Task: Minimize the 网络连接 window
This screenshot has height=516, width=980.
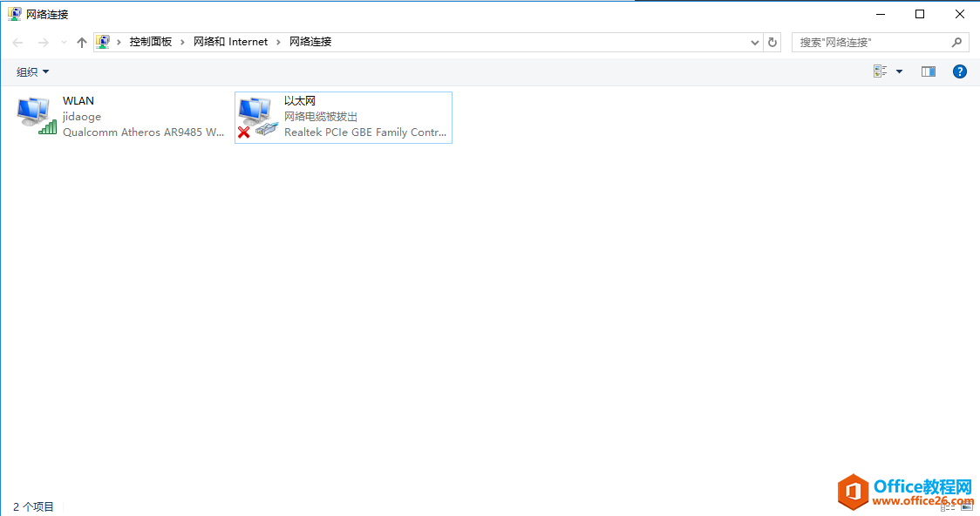Action: click(881, 14)
